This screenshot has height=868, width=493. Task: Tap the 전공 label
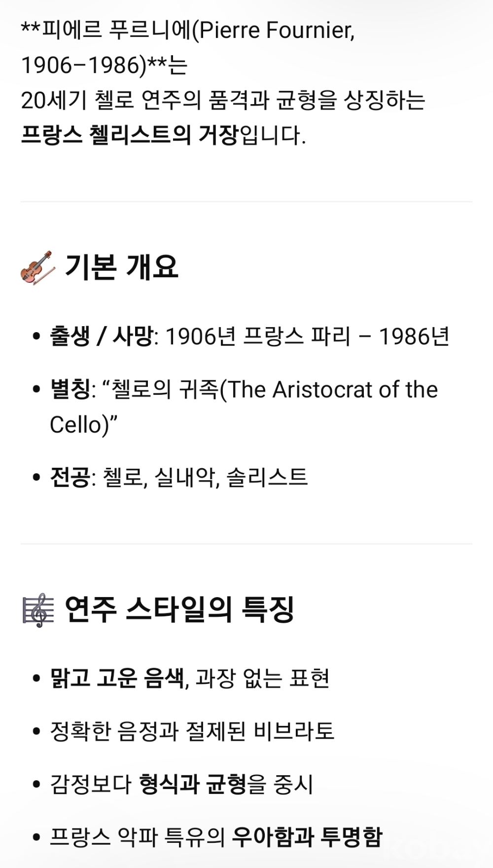(x=70, y=477)
